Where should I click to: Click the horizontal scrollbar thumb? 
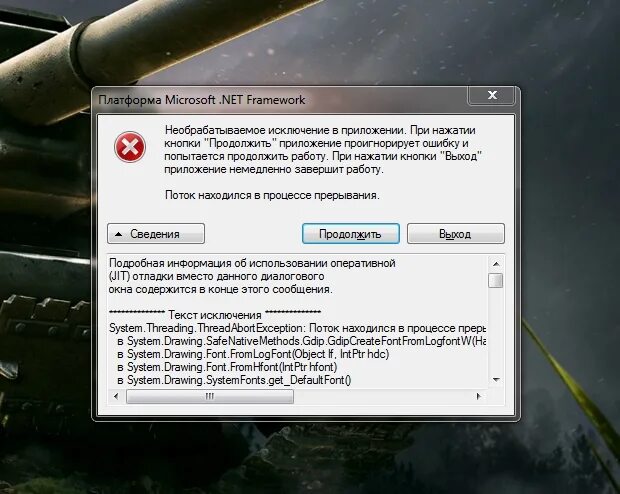[x=210, y=396]
